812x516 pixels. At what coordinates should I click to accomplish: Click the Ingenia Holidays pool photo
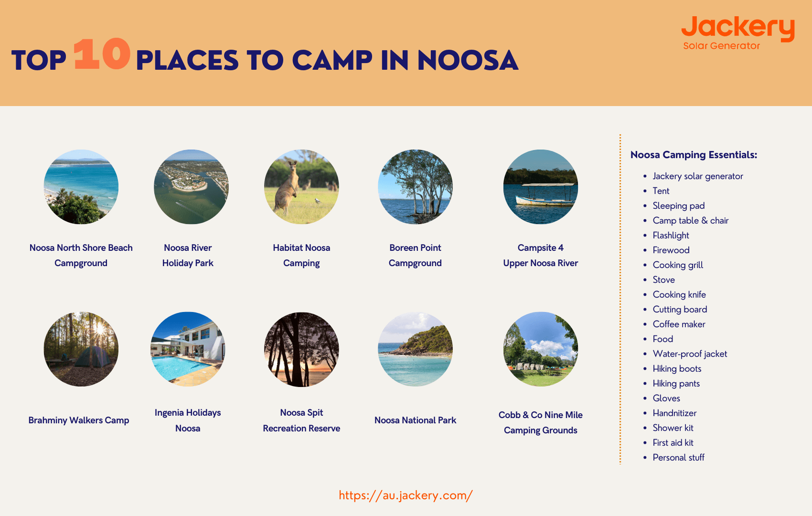188,349
